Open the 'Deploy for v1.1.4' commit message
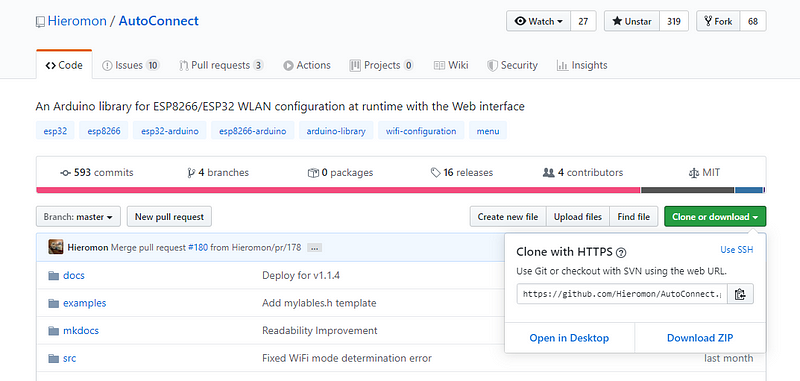 [301, 275]
